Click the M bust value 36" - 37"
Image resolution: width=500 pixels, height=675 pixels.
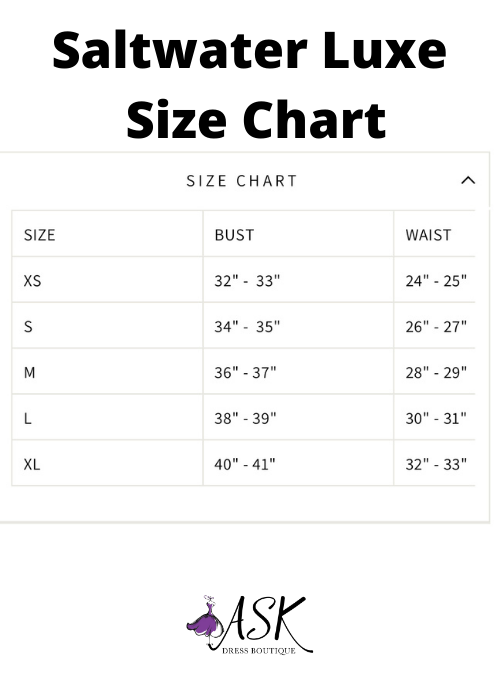coord(245,372)
